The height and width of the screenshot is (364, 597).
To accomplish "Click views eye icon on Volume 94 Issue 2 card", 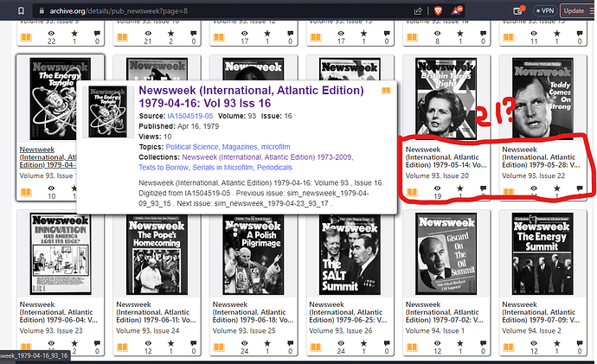I will coord(534,342).
